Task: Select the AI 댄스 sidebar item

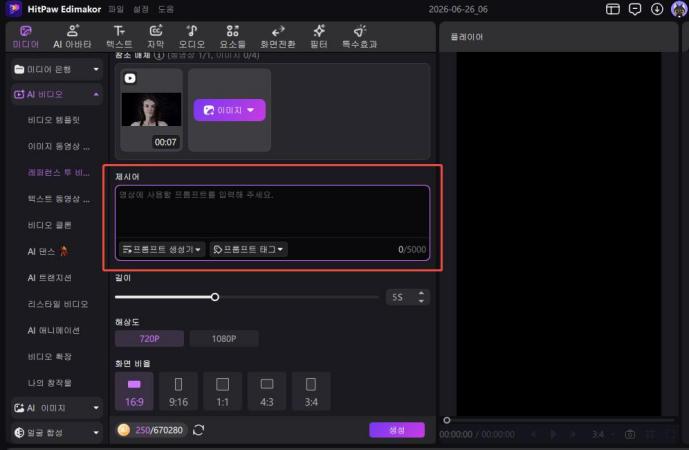Action: click(x=48, y=251)
